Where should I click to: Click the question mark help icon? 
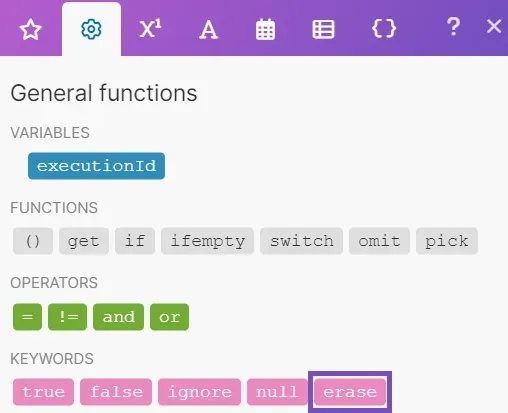(453, 27)
